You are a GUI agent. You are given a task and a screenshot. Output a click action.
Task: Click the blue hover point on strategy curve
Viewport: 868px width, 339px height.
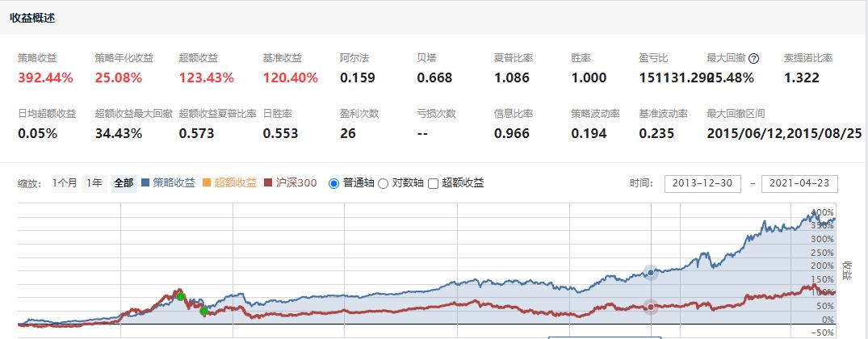pyautogui.click(x=651, y=273)
